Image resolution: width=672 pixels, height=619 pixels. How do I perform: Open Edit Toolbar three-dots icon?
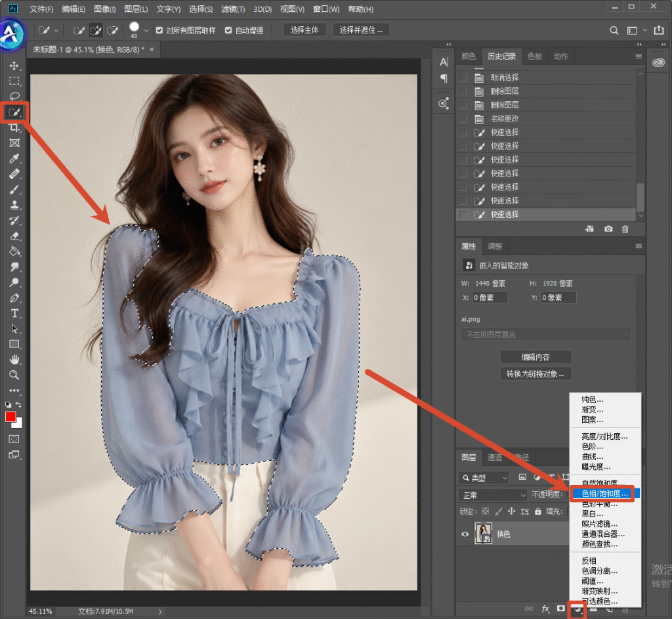click(14, 391)
